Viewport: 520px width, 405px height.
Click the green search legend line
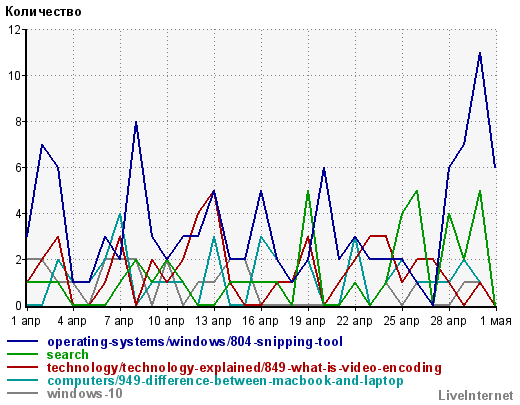tap(23, 354)
